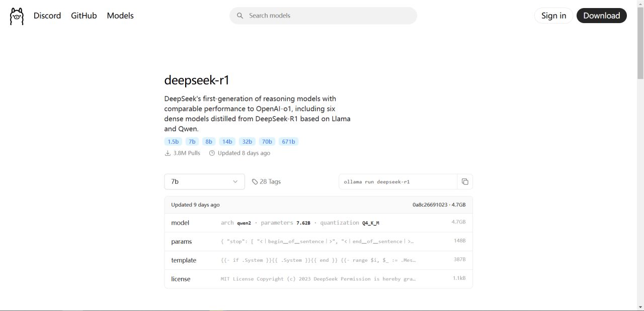Click the ollama run deepseek-r1 command field

click(398, 181)
